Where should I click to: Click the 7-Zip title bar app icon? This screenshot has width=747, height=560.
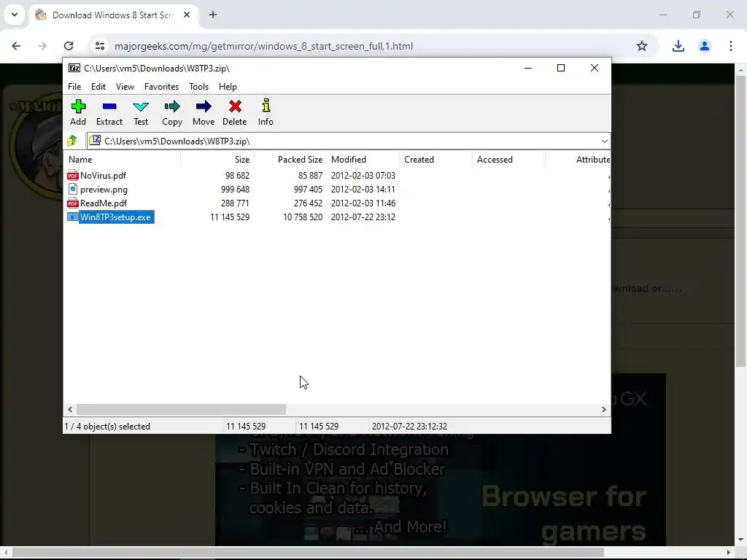click(x=74, y=68)
